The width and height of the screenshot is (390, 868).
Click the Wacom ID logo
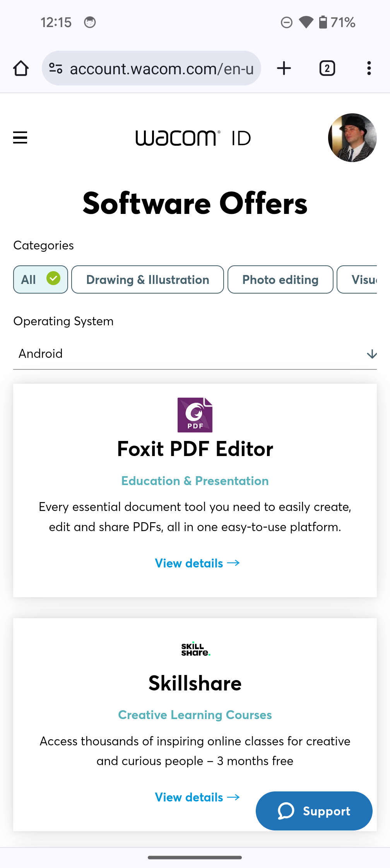coord(193,138)
